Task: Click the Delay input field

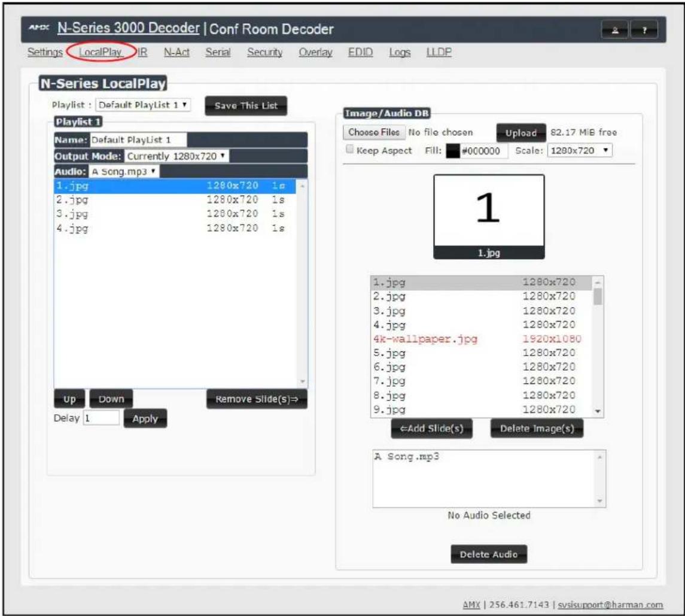Action: click(101, 418)
